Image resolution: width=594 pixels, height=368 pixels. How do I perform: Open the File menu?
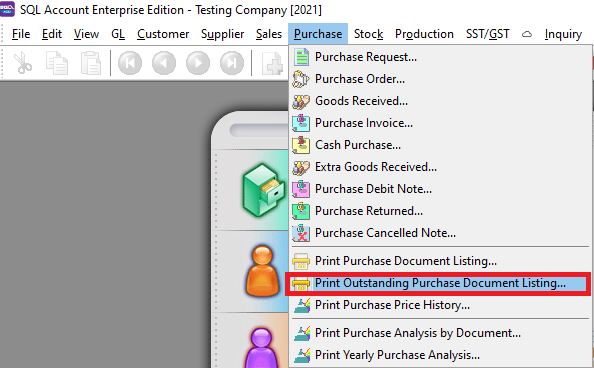(x=21, y=34)
